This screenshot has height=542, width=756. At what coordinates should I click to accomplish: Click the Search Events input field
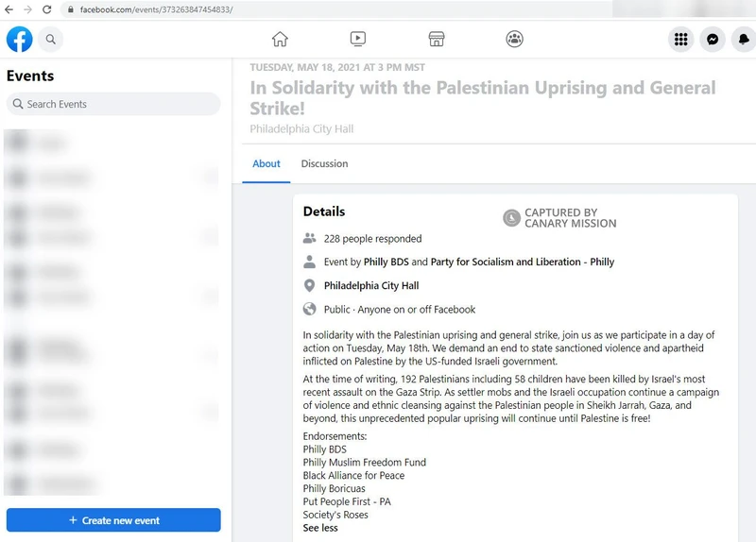point(113,104)
